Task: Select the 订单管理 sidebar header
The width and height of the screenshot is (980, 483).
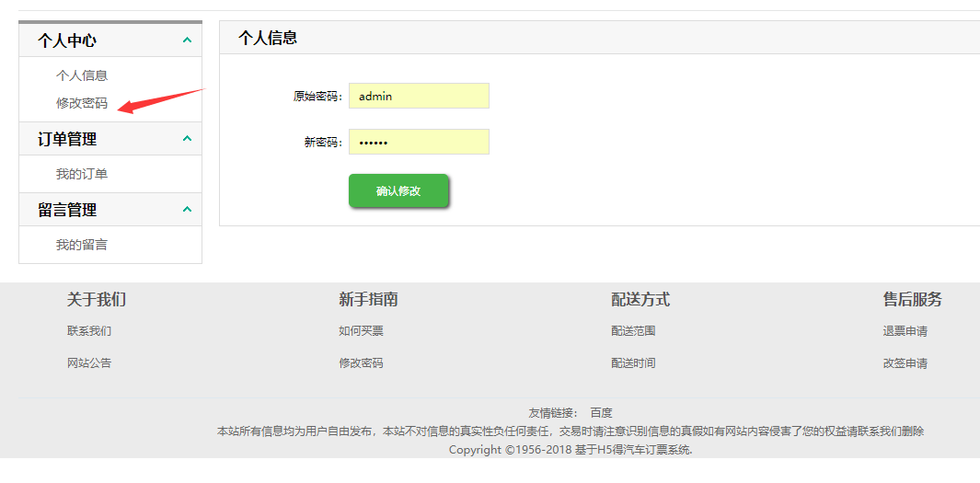Action: (x=110, y=139)
